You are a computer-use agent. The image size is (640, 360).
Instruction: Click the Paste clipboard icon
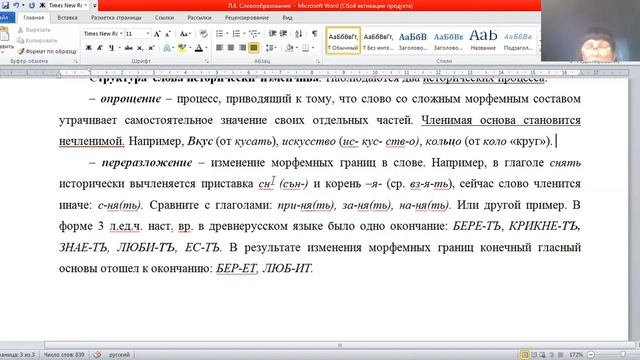[x=5, y=34]
